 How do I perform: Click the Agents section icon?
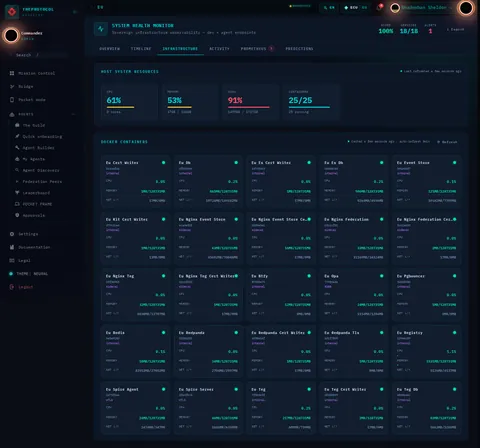pos(12,114)
